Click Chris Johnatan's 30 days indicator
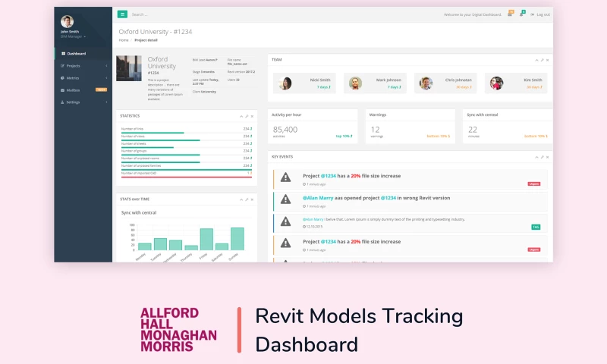The width and height of the screenshot is (607, 364). tap(464, 87)
